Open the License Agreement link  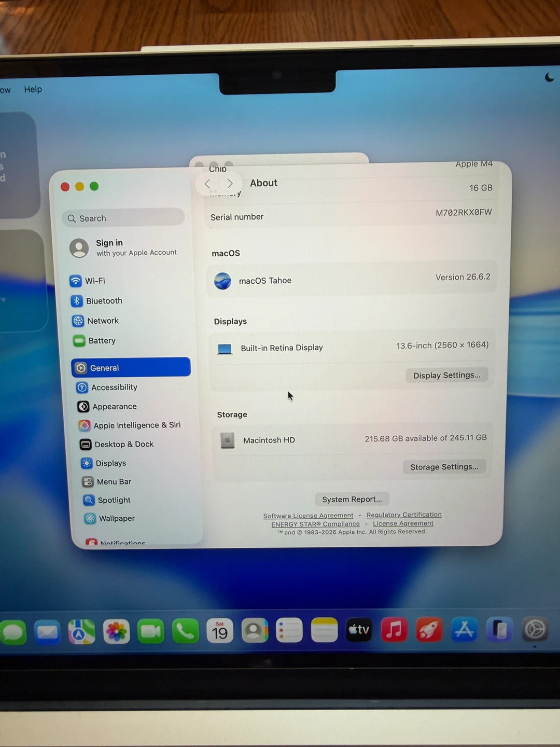point(403,523)
